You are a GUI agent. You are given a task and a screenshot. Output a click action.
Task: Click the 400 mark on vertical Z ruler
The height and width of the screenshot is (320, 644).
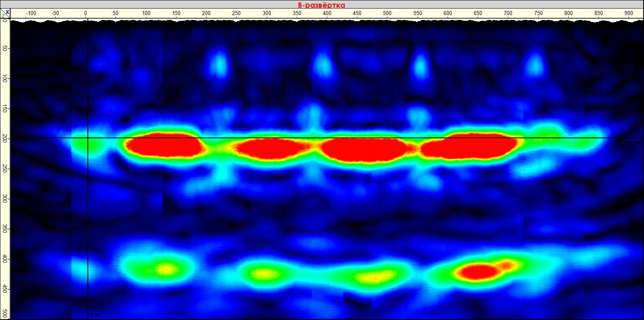(4, 259)
